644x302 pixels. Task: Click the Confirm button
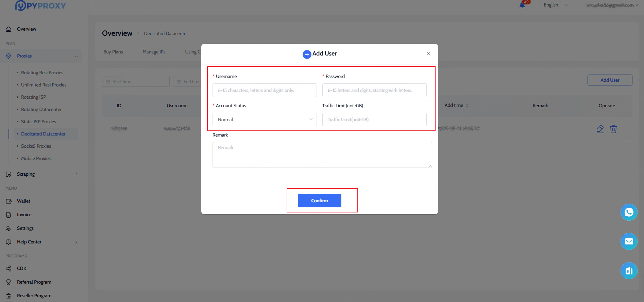pos(319,201)
